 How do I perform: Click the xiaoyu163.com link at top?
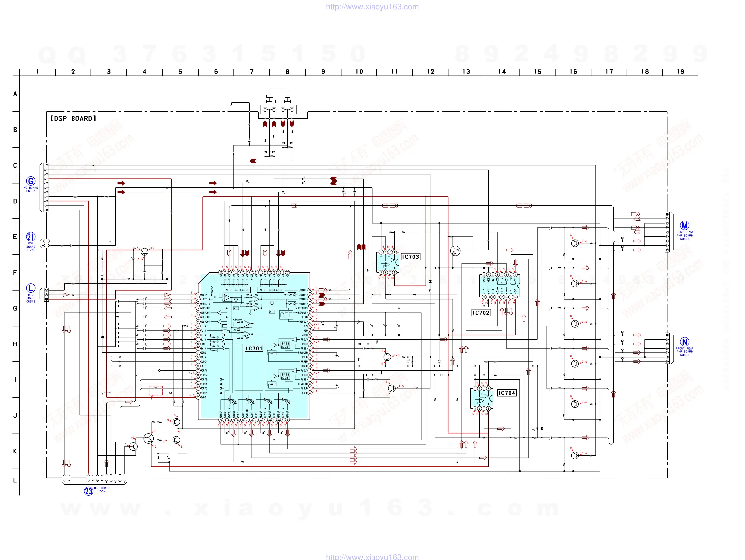(x=372, y=7)
